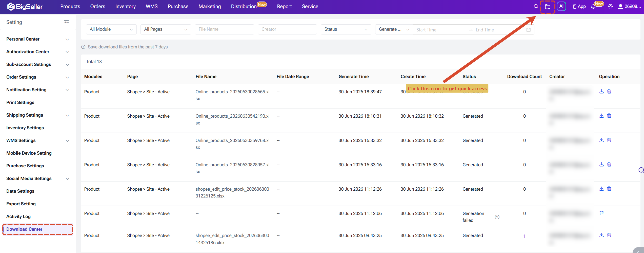Open notifications bell icon
Image resolution: width=644 pixels, height=253 pixels.
point(593,7)
